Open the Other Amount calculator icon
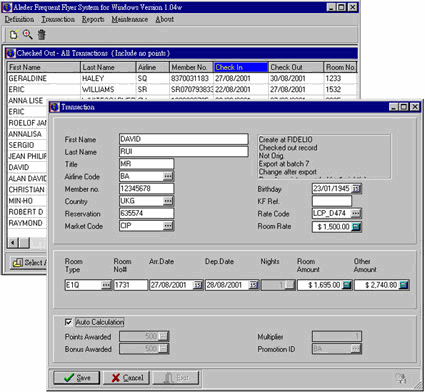 click(x=404, y=285)
